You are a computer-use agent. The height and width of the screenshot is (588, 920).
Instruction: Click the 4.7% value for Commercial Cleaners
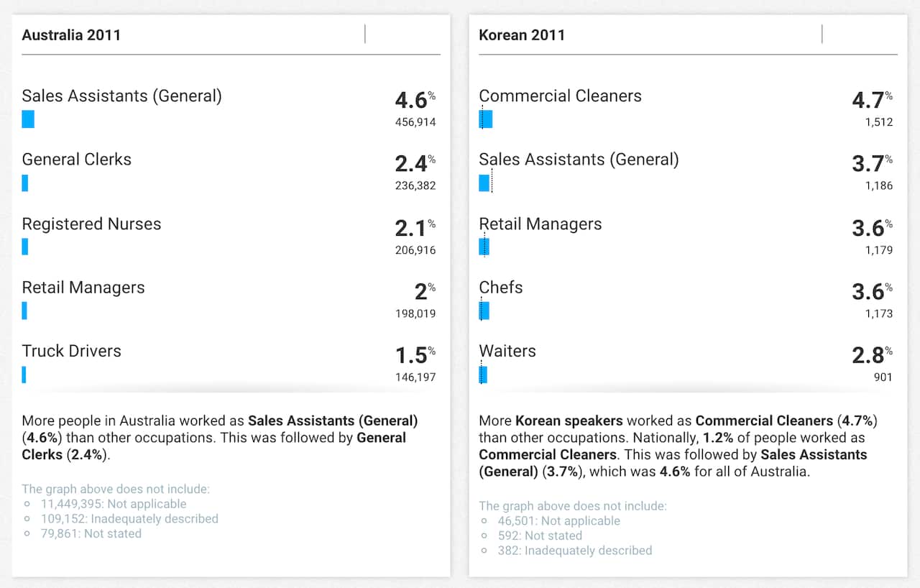[x=871, y=101]
